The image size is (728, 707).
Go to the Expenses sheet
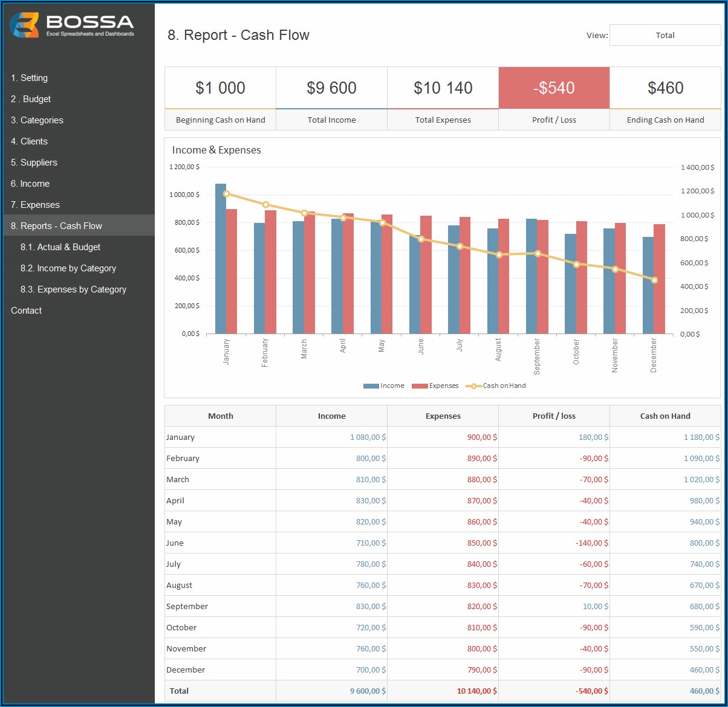point(35,205)
